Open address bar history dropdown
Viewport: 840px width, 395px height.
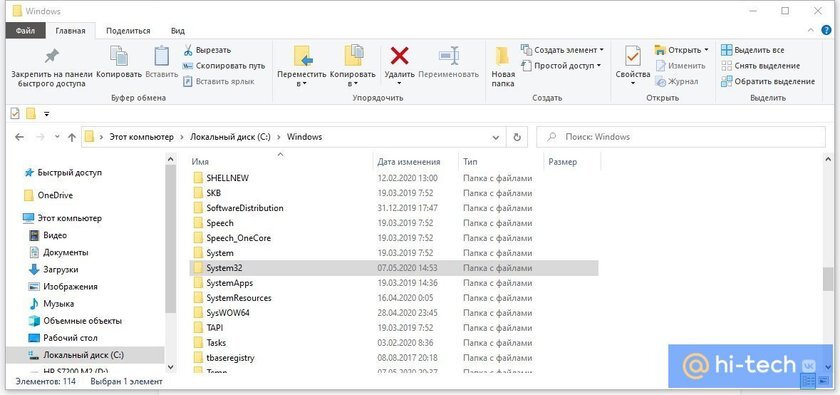pyautogui.click(x=496, y=137)
